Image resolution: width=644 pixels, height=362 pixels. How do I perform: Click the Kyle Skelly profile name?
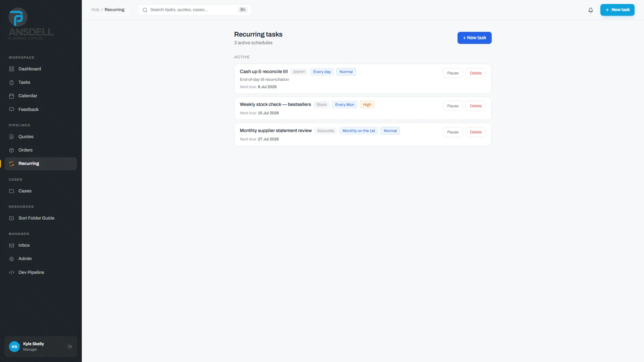[x=34, y=344]
